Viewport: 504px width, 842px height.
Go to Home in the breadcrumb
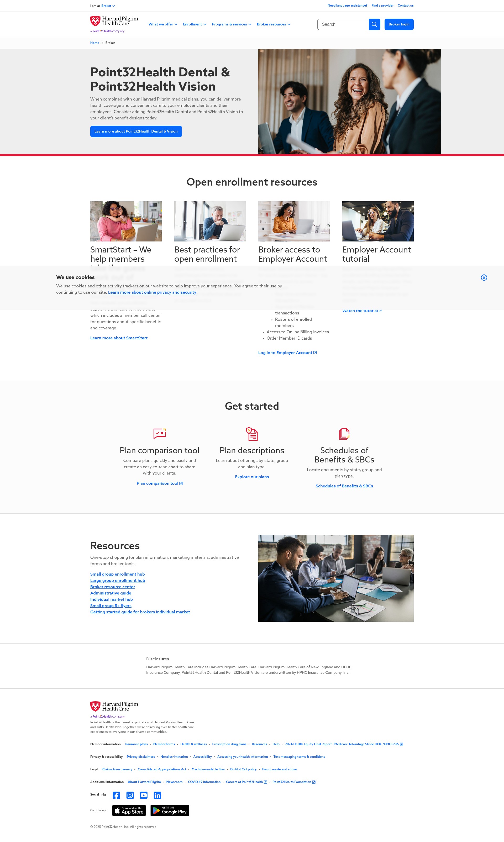(x=95, y=43)
